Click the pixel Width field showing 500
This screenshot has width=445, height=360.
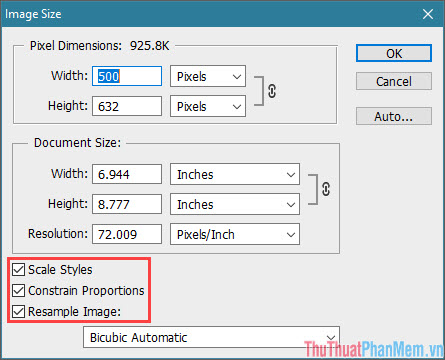click(x=127, y=76)
